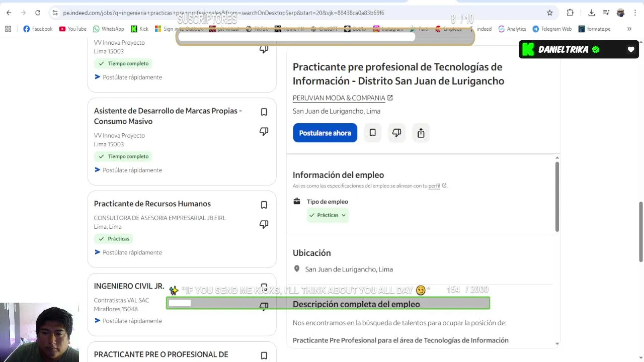Open the Telegram Web bookmark
The width and height of the screenshot is (644, 362).
[552, 29]
